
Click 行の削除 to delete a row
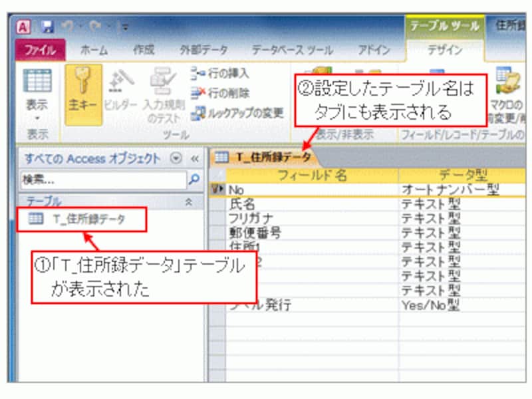click(x=220, y=92)
